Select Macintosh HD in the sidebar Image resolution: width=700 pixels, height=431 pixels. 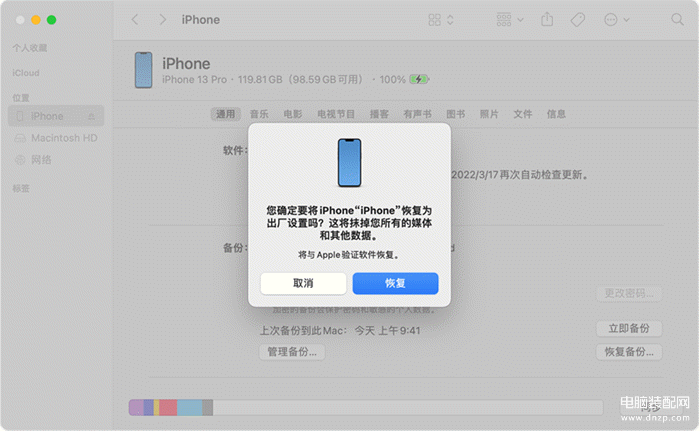(63, 138)
